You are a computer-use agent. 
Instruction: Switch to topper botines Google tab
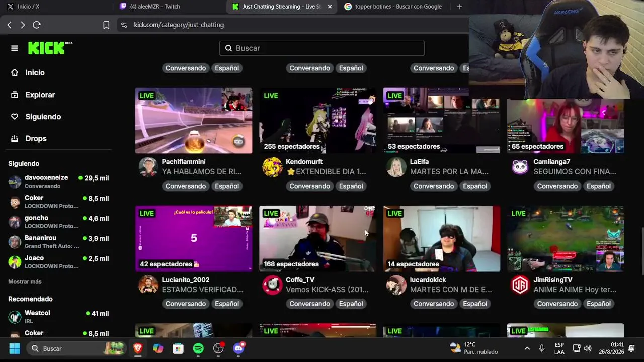[x=392, y=7]
